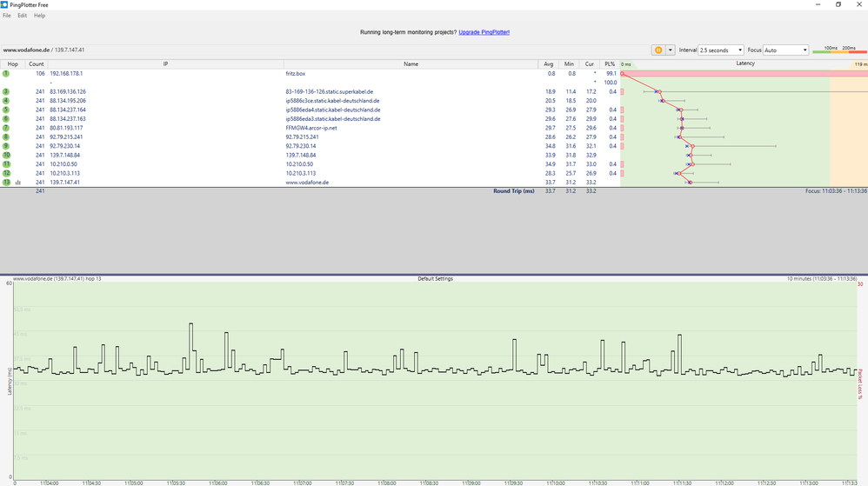Click IP address 88.134.237.164
This screenshot has width=868, height=486.
(68, 110)
